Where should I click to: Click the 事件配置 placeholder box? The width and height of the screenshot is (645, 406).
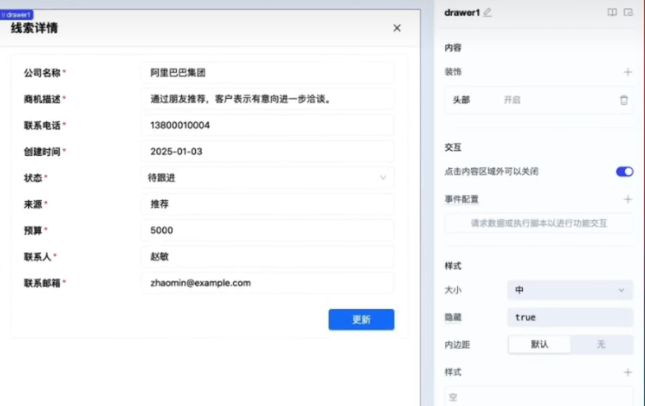point(538,224)
